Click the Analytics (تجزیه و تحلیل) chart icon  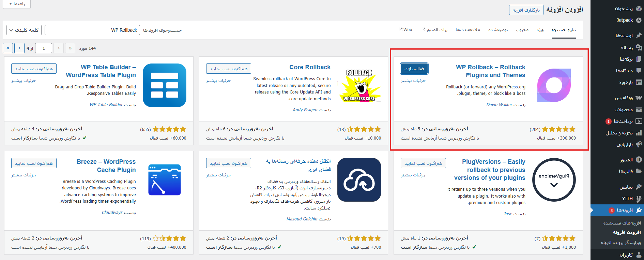coord(639,133)
